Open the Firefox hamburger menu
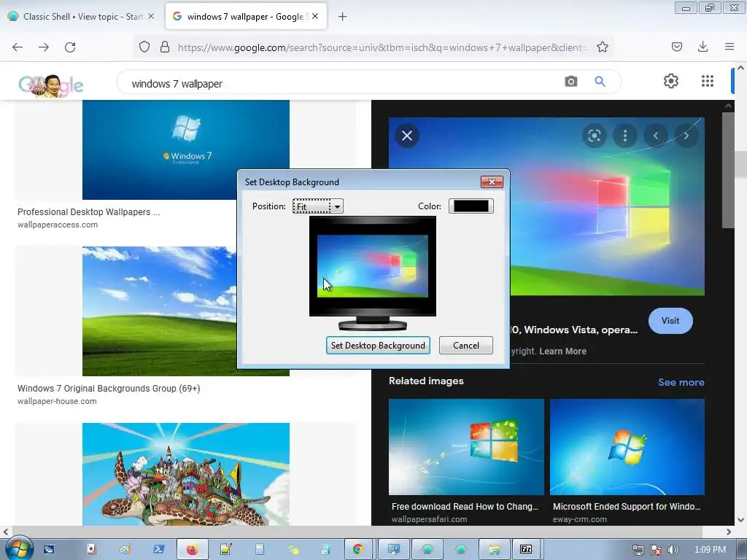The image size is (747, 560). tap(729, 47)
